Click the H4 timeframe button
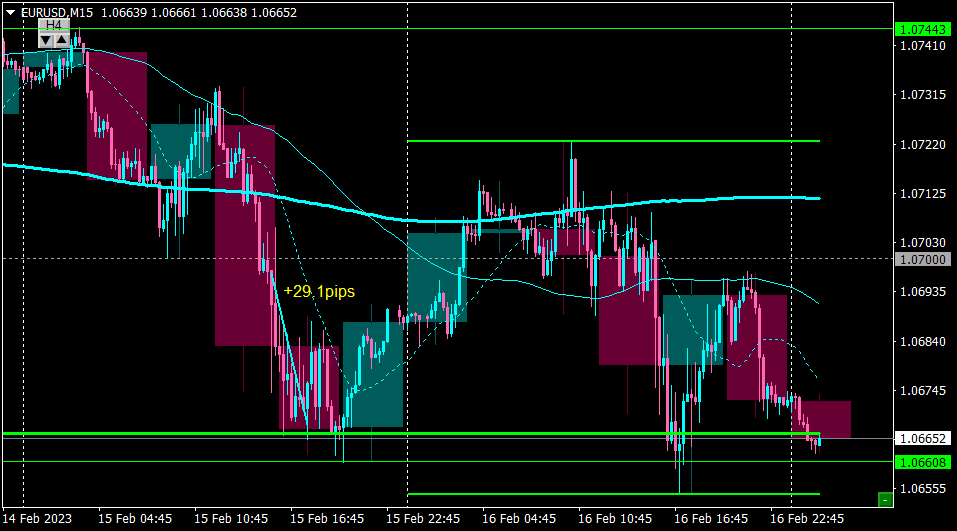 [x=54, y=25]
